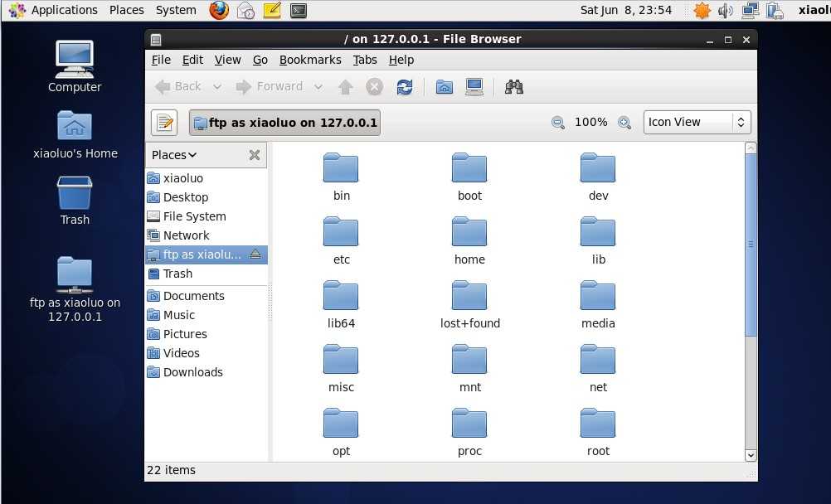Open Downloads bookmark in sidebar

click(207, 372)
